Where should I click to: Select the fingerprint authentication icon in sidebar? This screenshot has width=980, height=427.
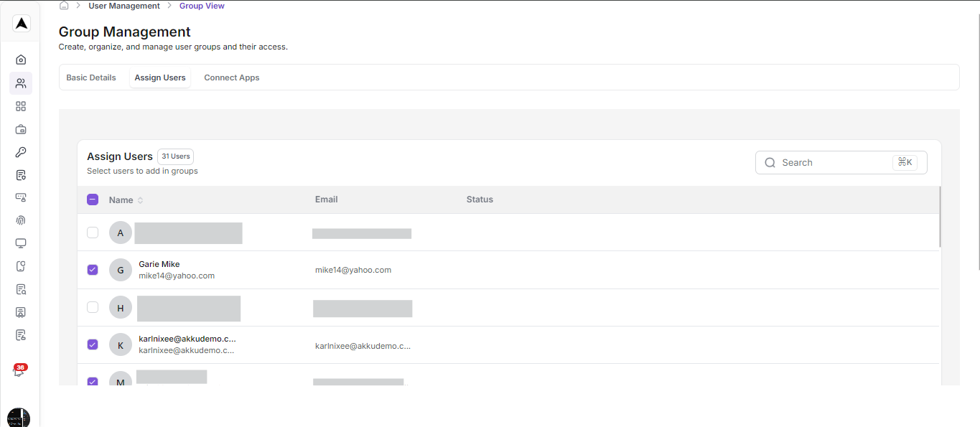[20, 220]
